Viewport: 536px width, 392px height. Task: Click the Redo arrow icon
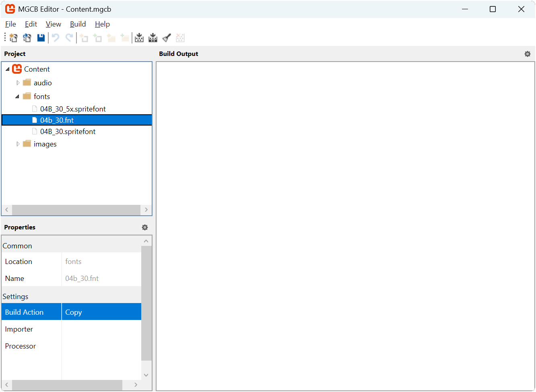(69, 38)
